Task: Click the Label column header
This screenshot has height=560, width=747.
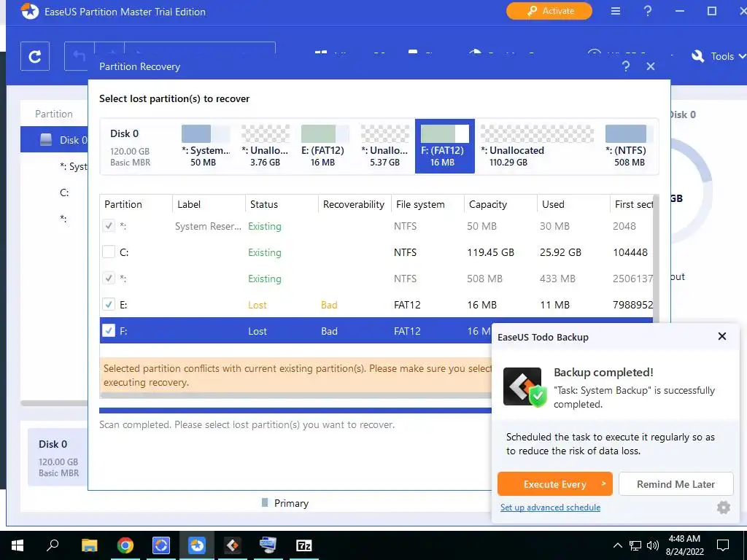Action: point(209,204)
